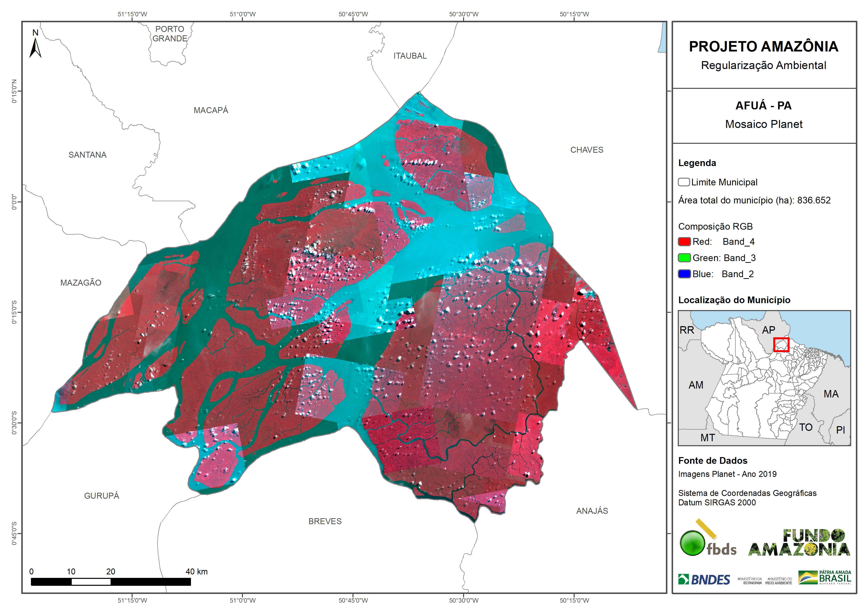Screen dimensions: 868x614
Task: Click the AFUÁ - PA heading
Action: click(x=763, y=105)
